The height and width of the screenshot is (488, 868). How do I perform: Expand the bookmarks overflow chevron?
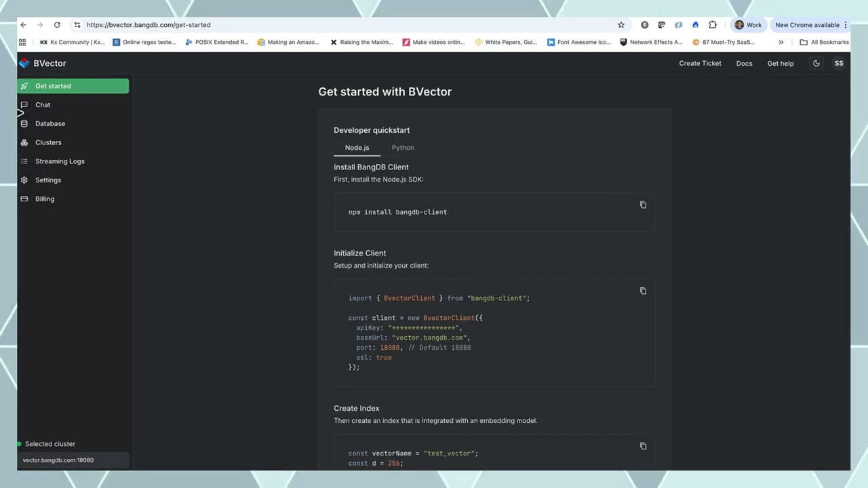[x=781, y=42]
